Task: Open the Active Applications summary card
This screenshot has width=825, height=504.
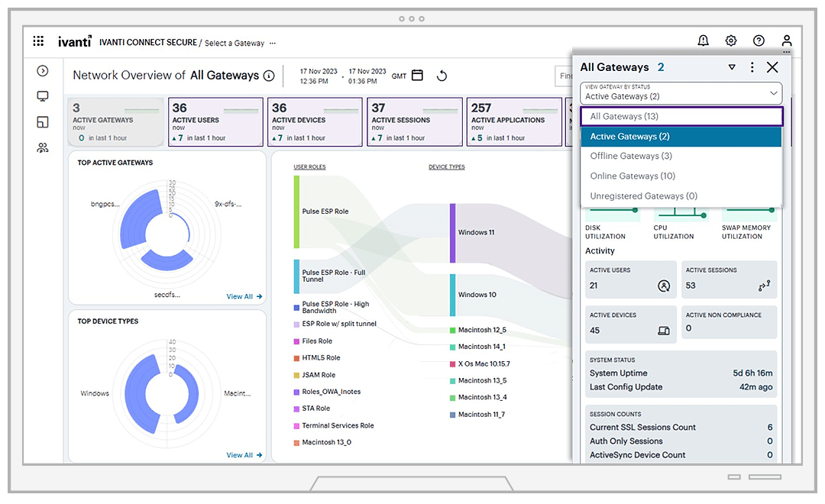Action: click(515, 121)
